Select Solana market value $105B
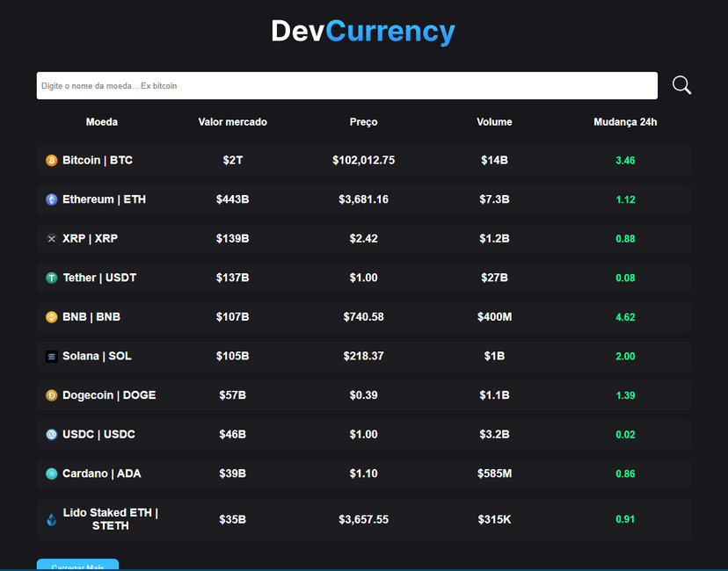The height and width of the screenshot is (571, 728). coord(233,356)
